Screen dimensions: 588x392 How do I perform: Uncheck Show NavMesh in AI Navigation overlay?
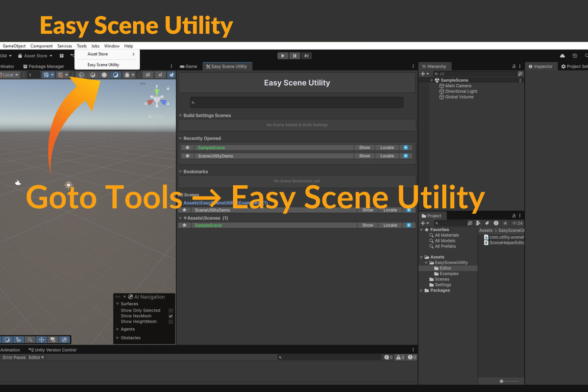(x=171, y=316)
